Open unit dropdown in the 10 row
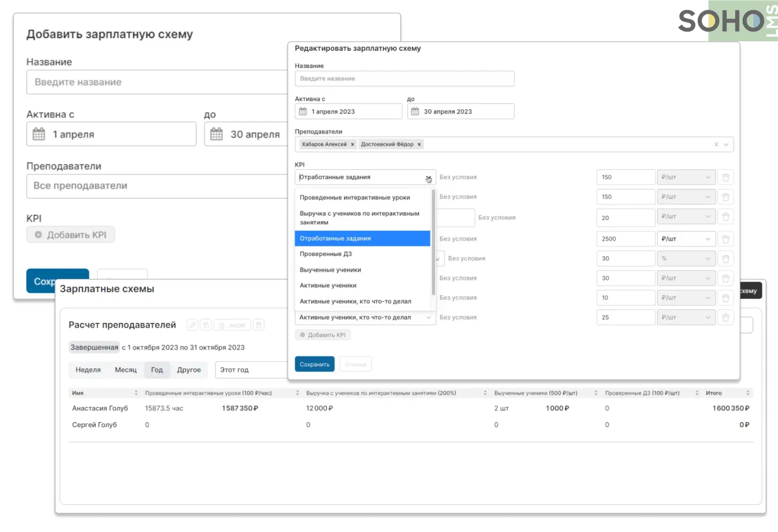This screenshot has height=532, width=778. (x=686, y=298)
